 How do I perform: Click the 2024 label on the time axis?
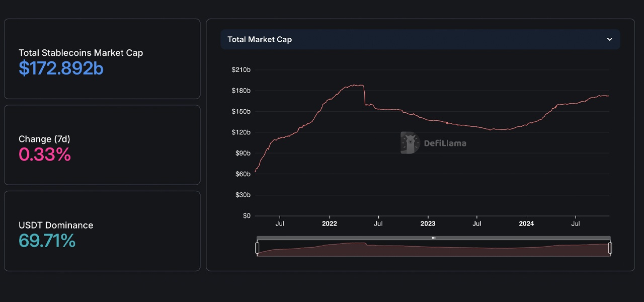[526, 223]
